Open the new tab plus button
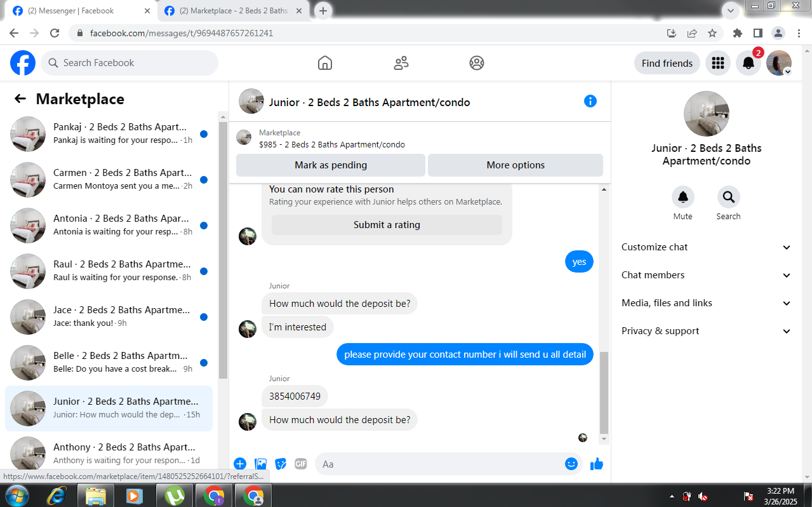This screenshot has width=812, height=507. coord(323,11)
